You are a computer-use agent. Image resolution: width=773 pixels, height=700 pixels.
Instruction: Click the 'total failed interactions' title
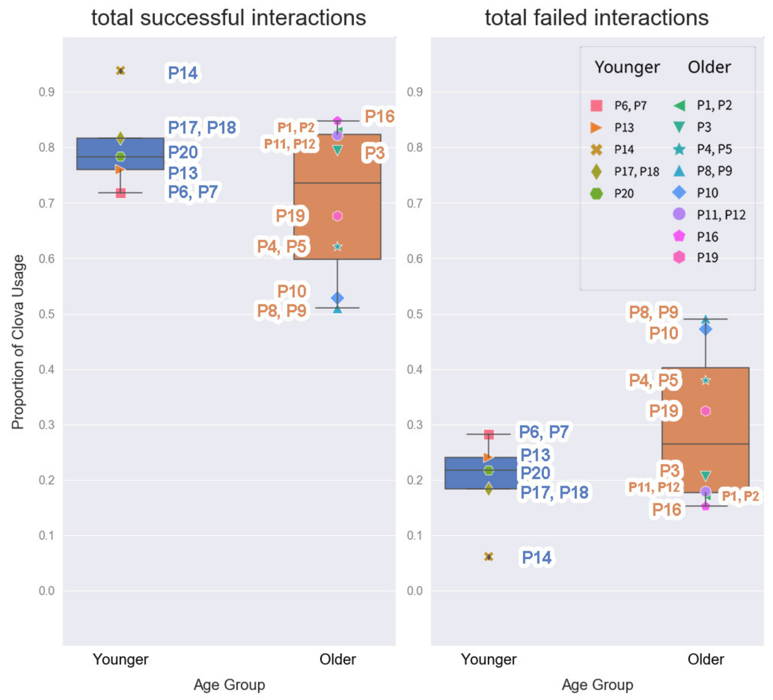pos(597,18)
